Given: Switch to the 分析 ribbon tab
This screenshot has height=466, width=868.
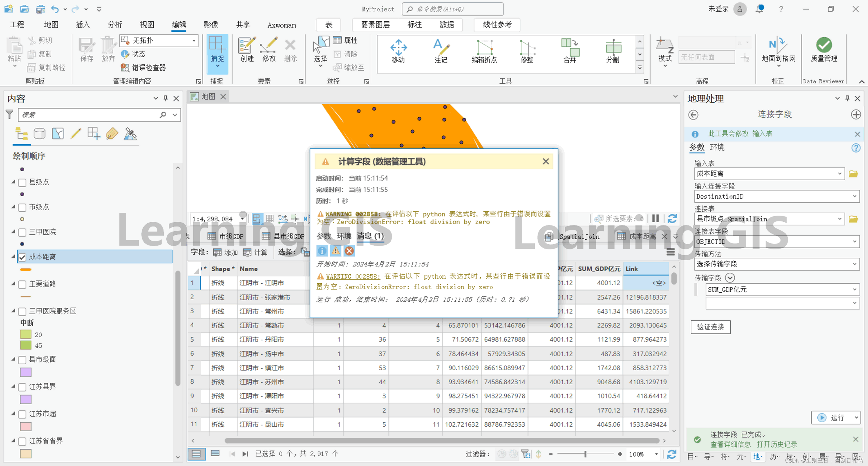Looking at the screenshot, I should 115,25.
